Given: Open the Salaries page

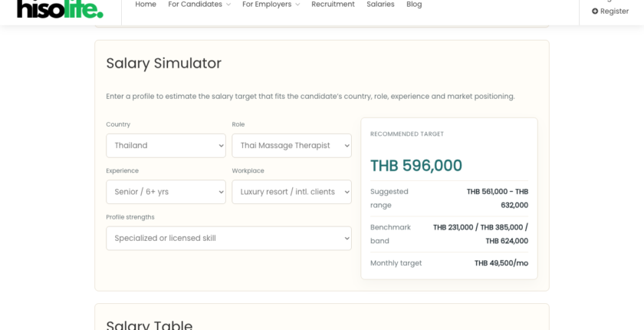Looking at the screenshot, I should click(380, 5).
